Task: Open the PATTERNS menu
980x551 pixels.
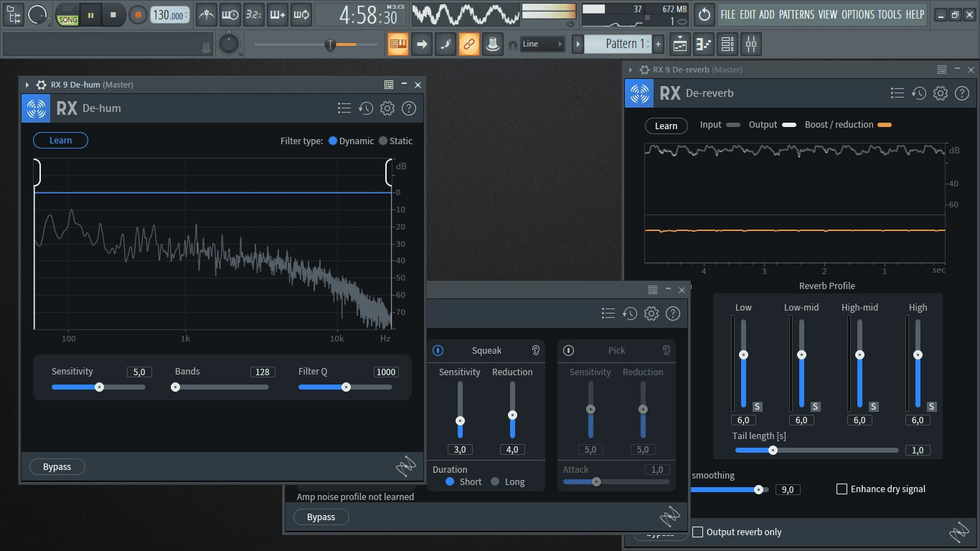Action: 796,14
